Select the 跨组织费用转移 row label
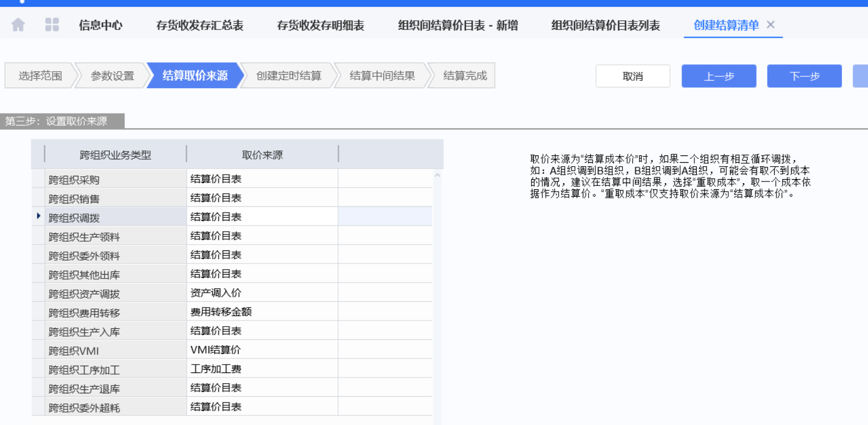The width and height of the screenshot is (868, 425). pos(116,312)
